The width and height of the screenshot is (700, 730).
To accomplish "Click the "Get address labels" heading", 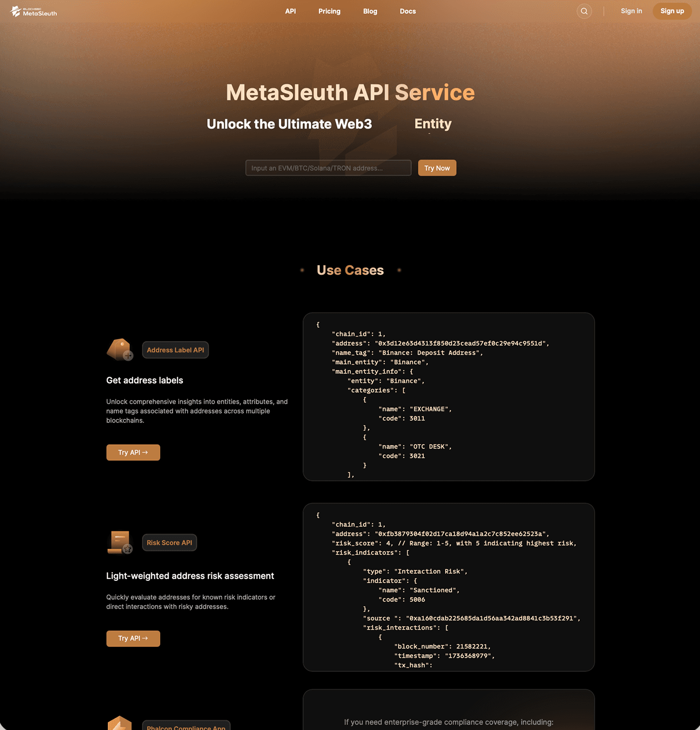I will pos(145,380).
